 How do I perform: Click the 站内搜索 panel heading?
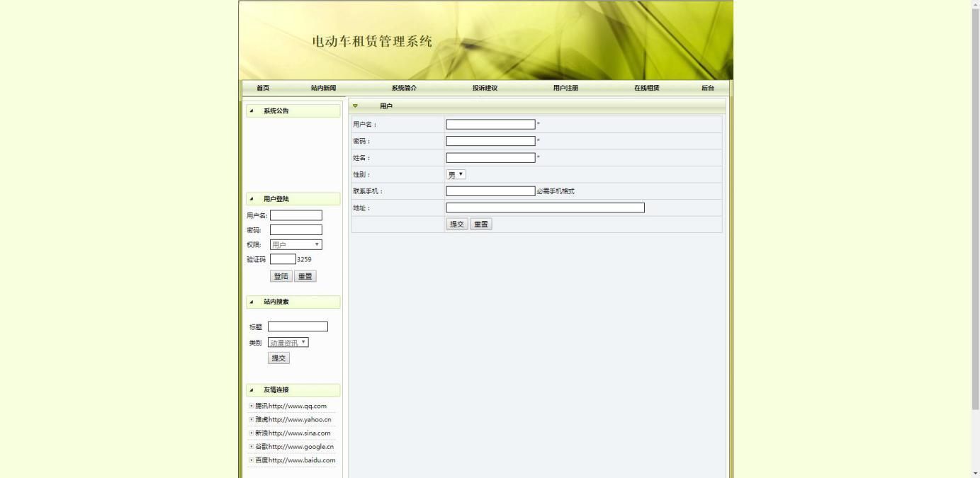click(276, 302)
